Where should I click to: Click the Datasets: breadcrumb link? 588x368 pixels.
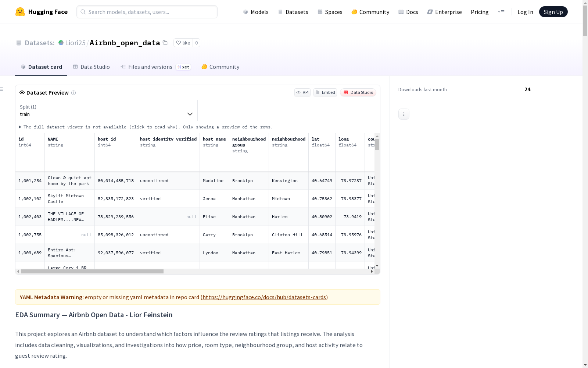click(x=40, y=43)
